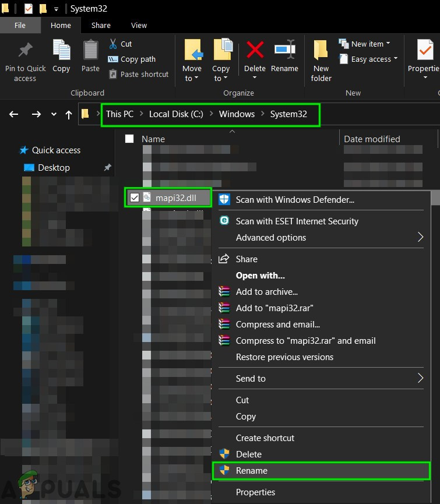
Task: Click the Rename icon in Organize group
Action: tap(284, 50)
